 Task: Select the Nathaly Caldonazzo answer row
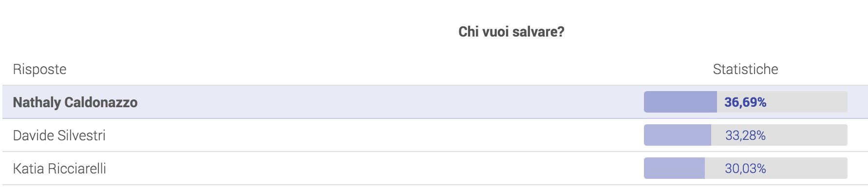(435, 102)
